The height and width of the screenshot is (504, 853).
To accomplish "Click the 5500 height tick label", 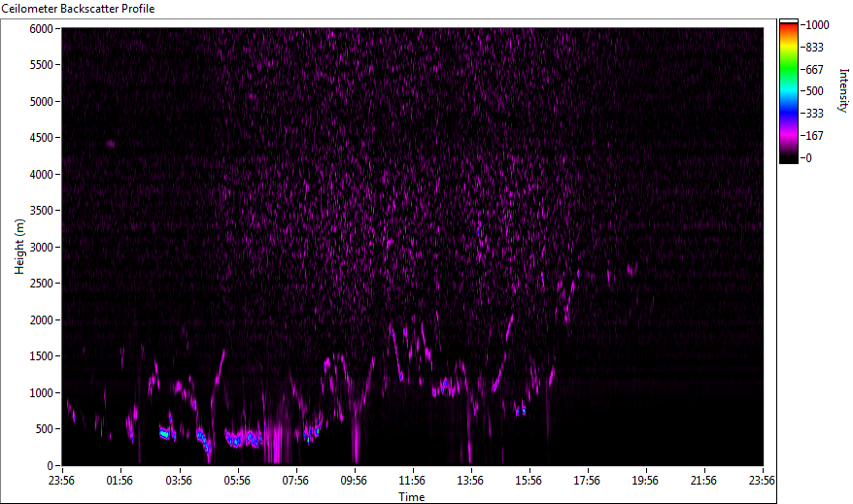I will (42, 65).
